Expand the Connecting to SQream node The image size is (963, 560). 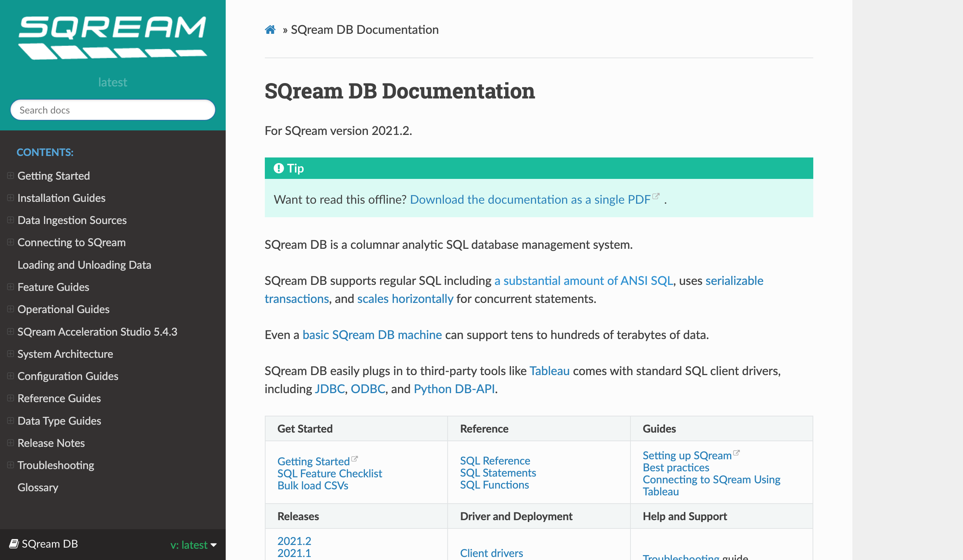11,242
